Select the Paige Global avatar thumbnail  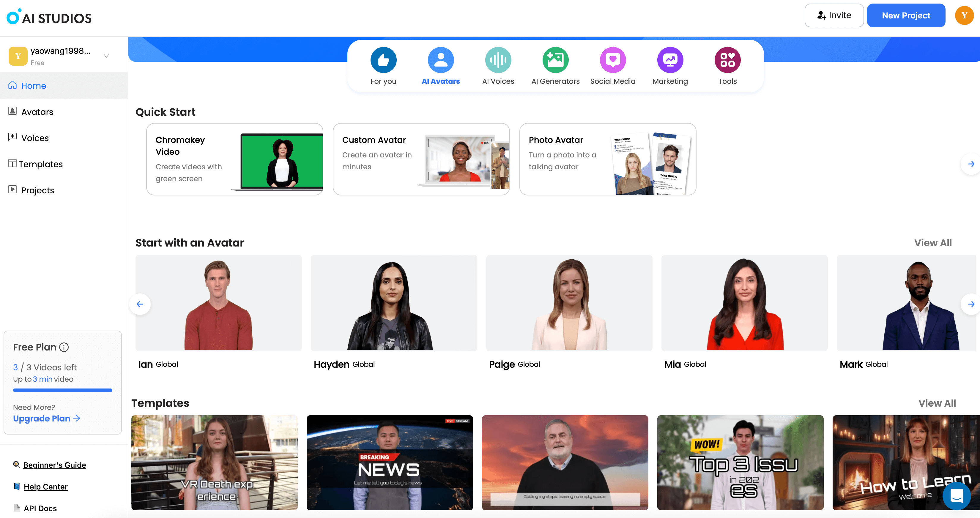tap(569, 302)
